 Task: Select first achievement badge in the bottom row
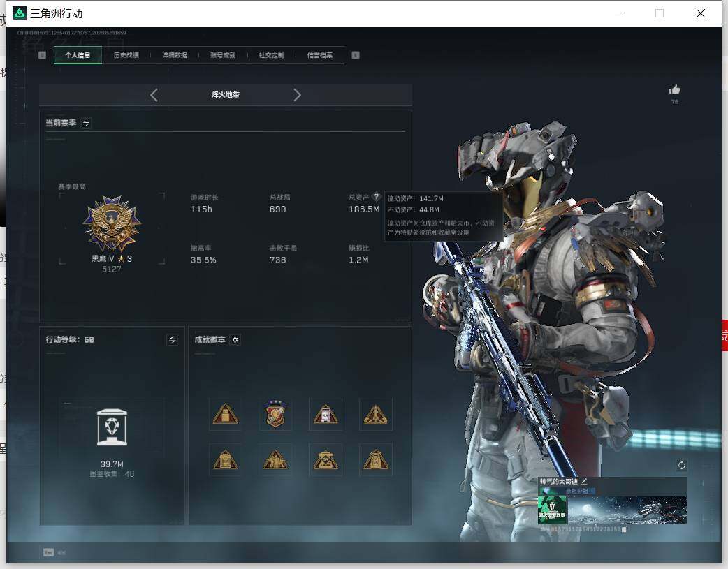[x=225, y=460]
